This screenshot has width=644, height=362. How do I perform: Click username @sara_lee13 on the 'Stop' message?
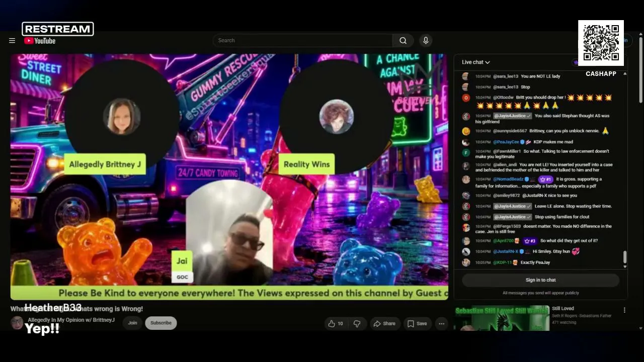point(505,87)
